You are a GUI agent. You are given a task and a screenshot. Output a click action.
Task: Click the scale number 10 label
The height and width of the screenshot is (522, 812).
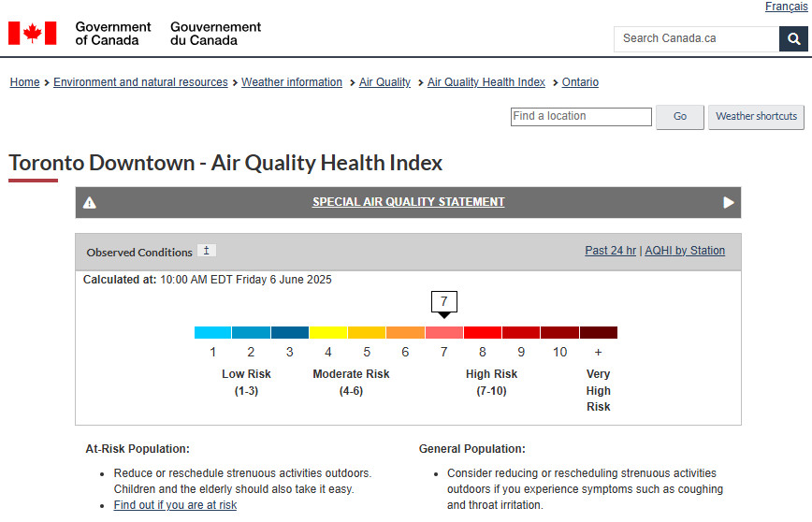pyautogui.click(x=559, y=352)
